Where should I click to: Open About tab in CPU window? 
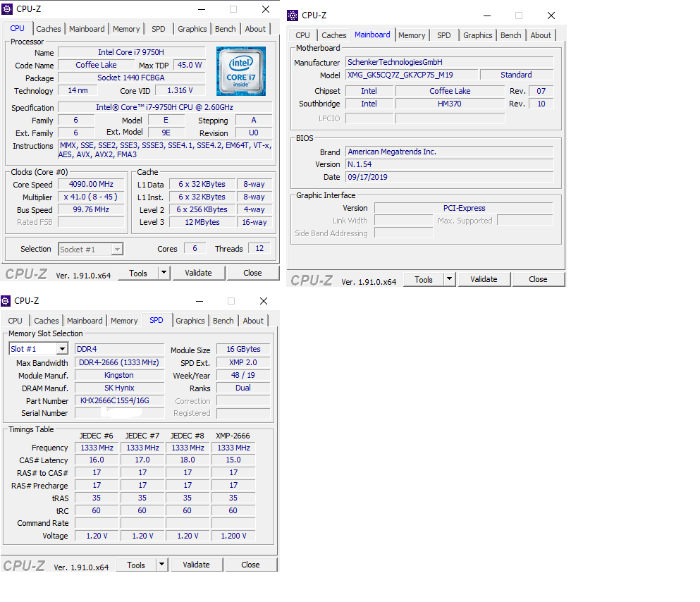pos(255,29)
